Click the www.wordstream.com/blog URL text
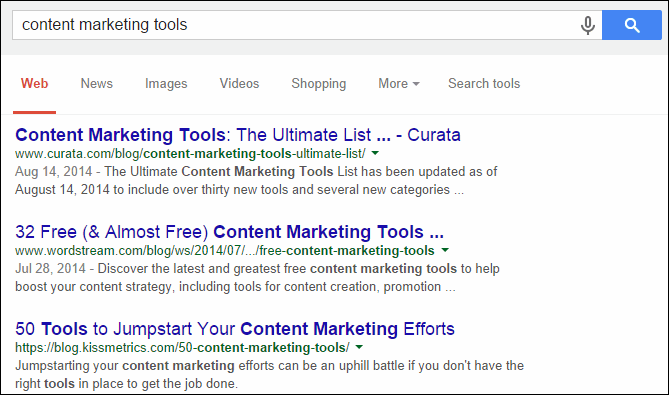Image resolution: width=669 pixels, height=395 pixels. [x=225, y=250]
